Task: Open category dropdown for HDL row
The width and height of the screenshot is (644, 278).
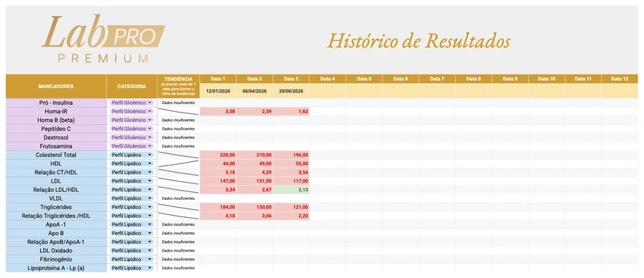Action: coord(132,163)
